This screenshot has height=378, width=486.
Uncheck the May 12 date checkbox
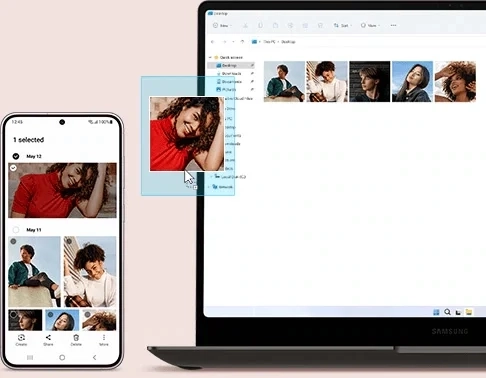[x=16, y=156]
